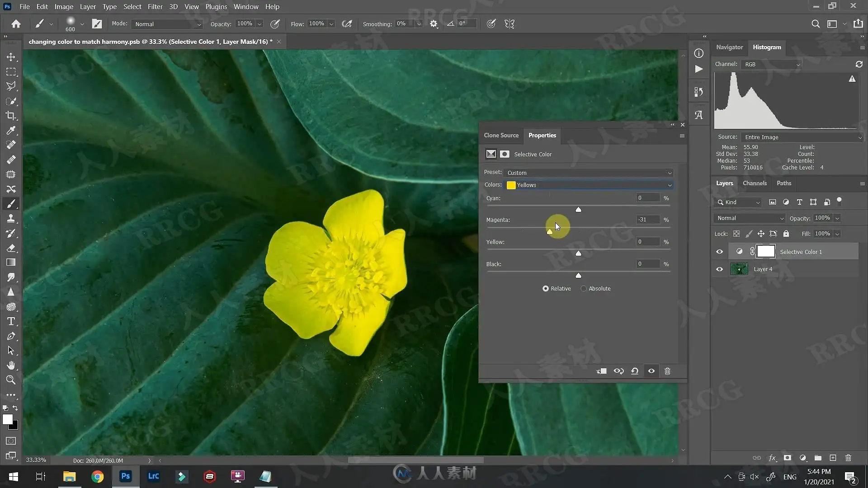Reset the adjustment in the Properties panel

coord(635,371)
